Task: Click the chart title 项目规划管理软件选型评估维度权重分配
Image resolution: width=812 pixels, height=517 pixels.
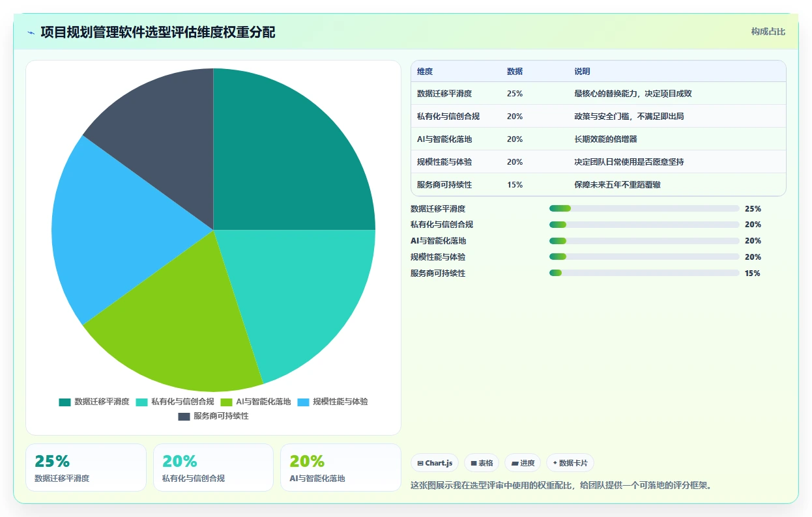Action: (x=158, y=33)
